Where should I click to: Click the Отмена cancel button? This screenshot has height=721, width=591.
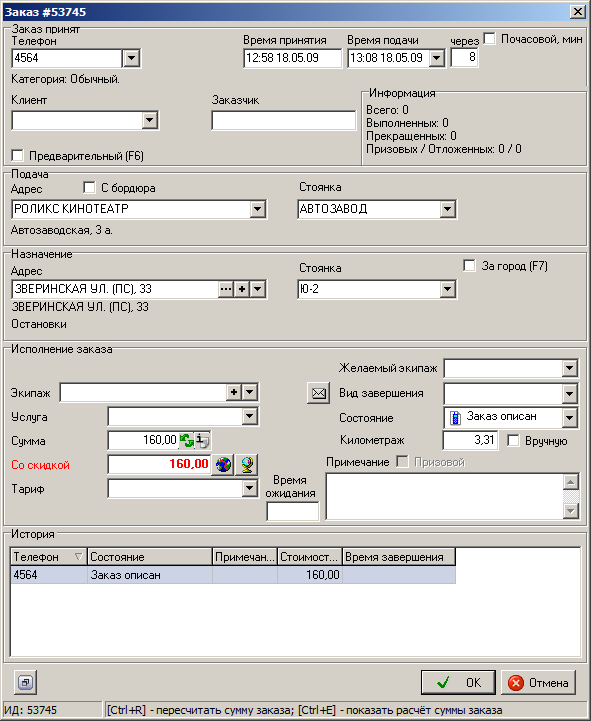click(538, 682)
